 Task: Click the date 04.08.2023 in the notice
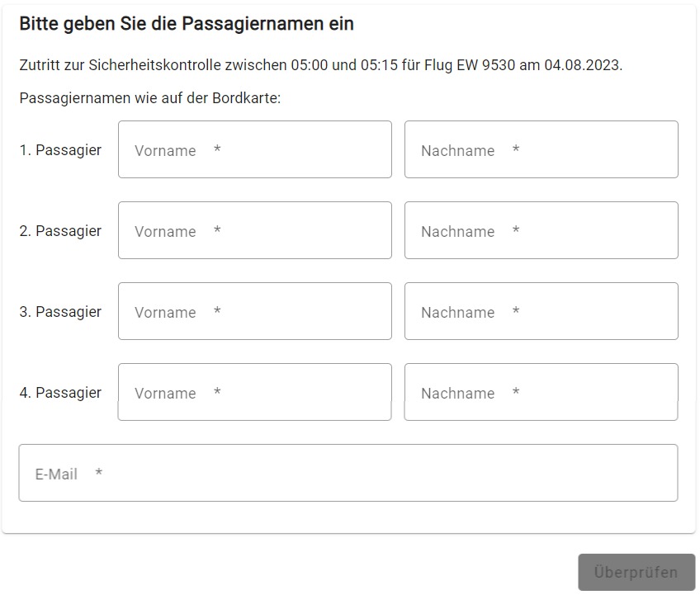(582, 65)
